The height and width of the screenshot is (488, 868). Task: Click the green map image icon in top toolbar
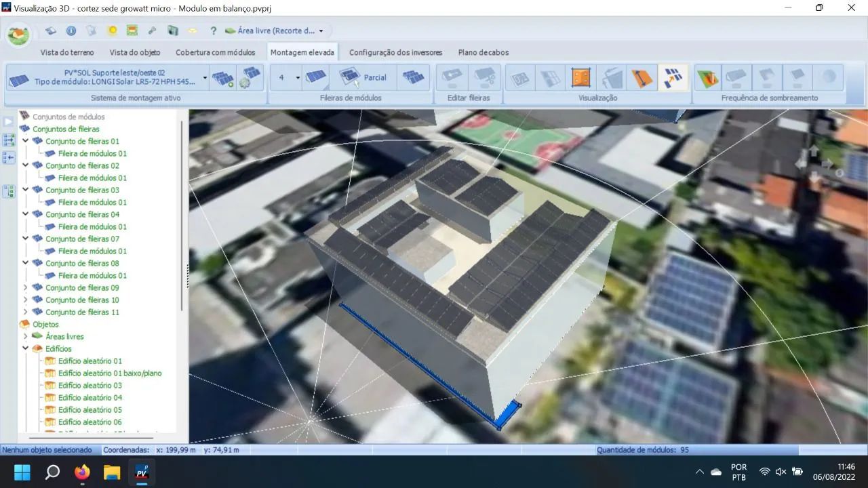point(132,31)
